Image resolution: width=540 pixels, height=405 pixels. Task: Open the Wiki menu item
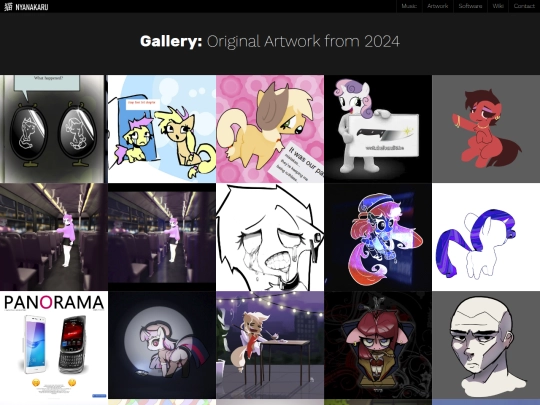tap(498, 6)
